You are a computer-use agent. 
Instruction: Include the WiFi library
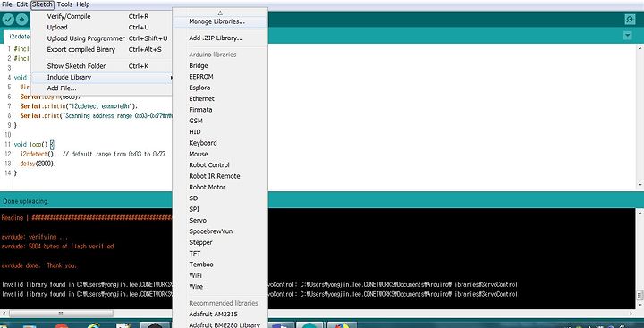[x=220, y=276]
